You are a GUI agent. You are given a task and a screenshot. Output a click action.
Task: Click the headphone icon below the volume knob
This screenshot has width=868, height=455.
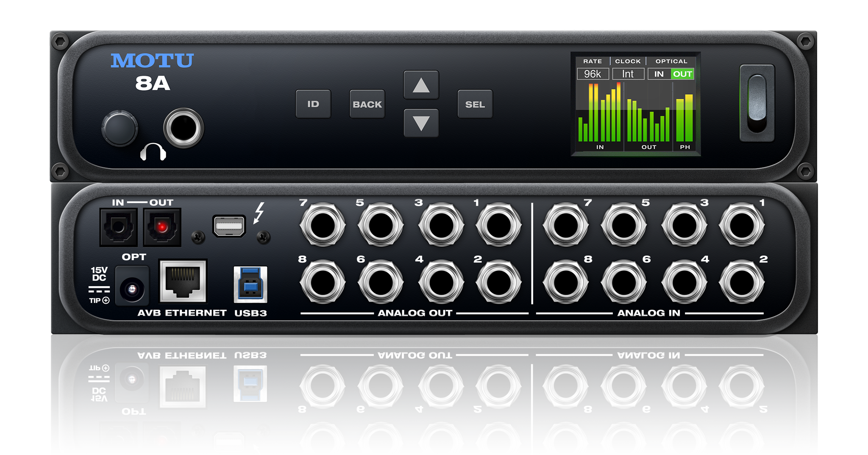(153, 152)
